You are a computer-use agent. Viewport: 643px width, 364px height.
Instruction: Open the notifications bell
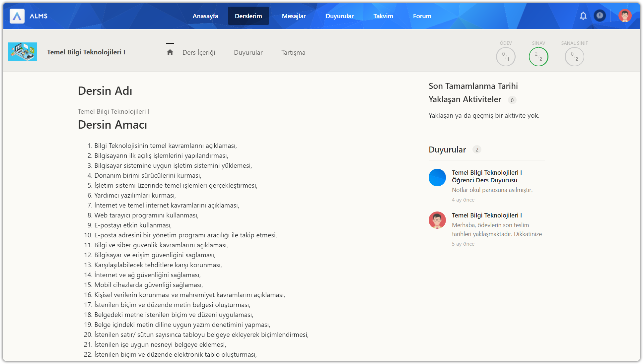[583, 16]
